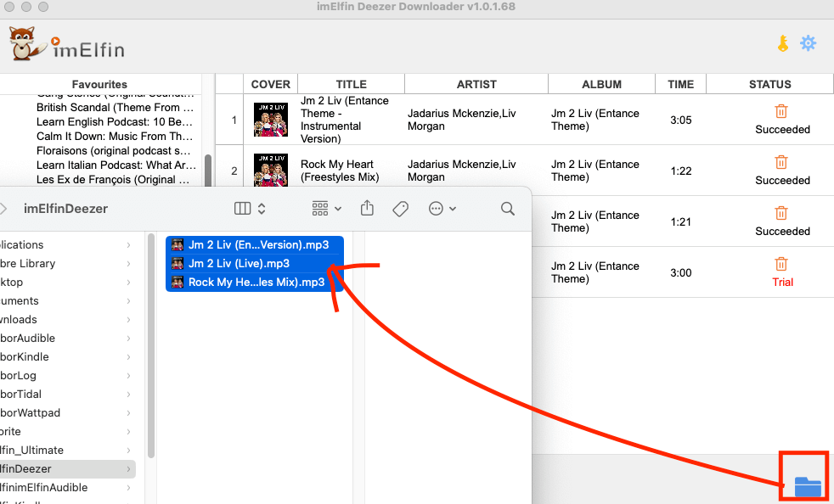Image resolution: width=834 pixels, height=504 pixels.
Task: Click the Finder sidebar scrollbar
Action: 151,345
